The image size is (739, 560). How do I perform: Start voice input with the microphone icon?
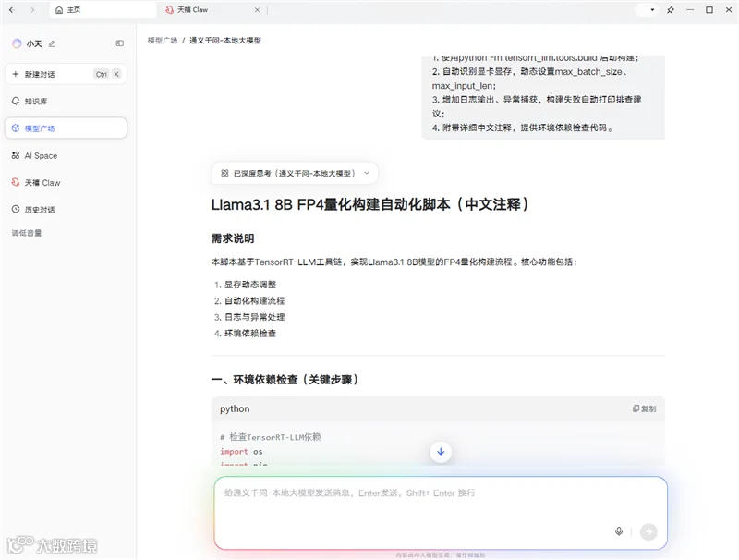619,531
